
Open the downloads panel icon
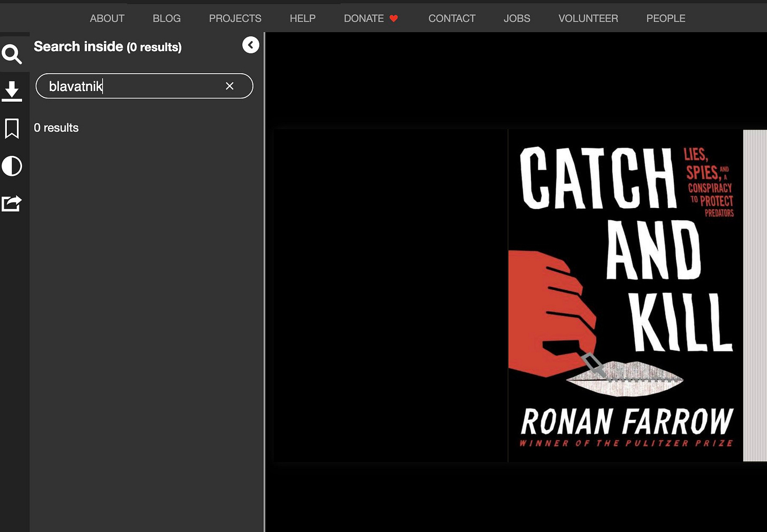pyautogui.click(x=12, y=91)
